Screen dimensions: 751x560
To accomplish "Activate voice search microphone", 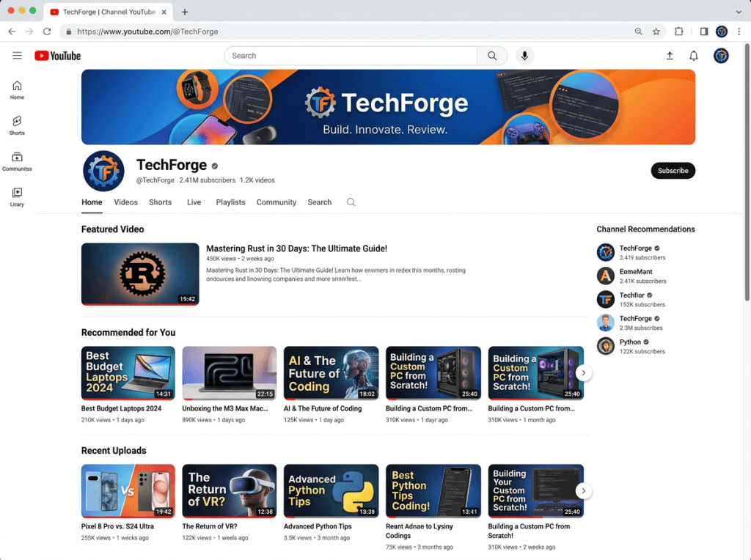I will [524, 56].
